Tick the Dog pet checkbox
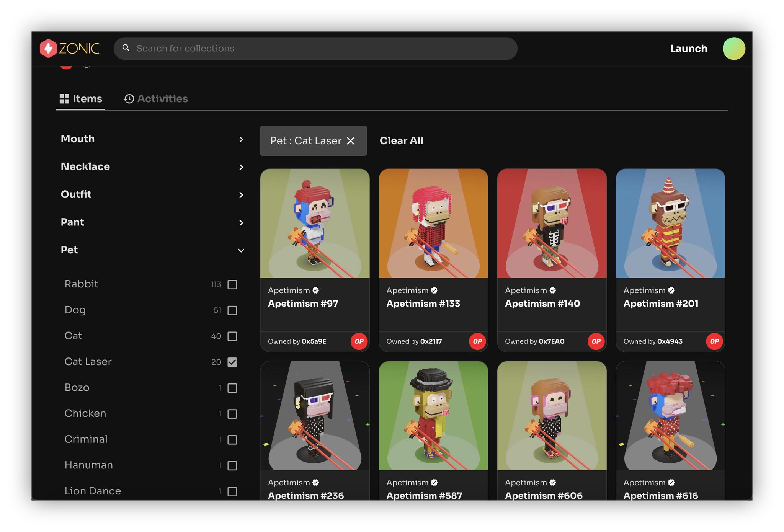This screenshot has height=532, width=784. point(232,310)
